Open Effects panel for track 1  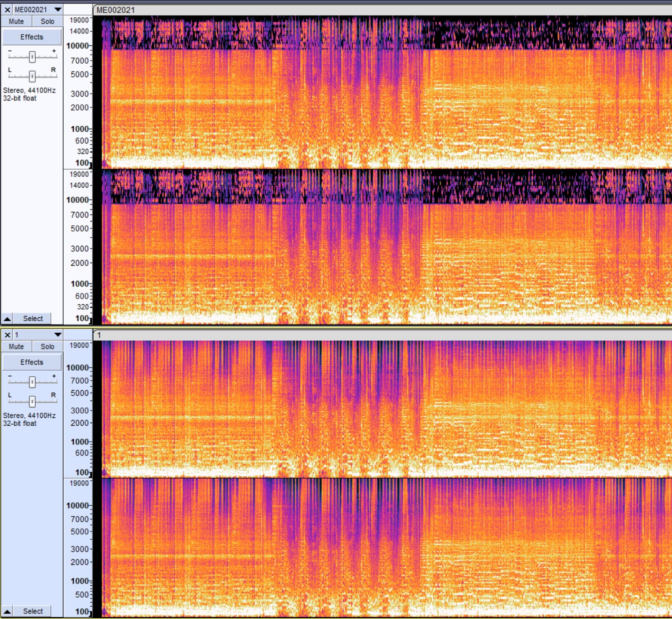32,362
